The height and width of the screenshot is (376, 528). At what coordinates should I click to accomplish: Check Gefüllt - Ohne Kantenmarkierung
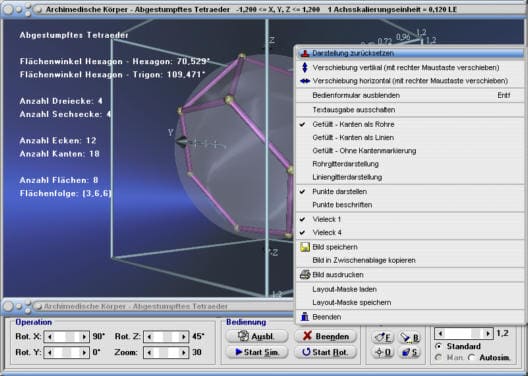click(410, 150)
